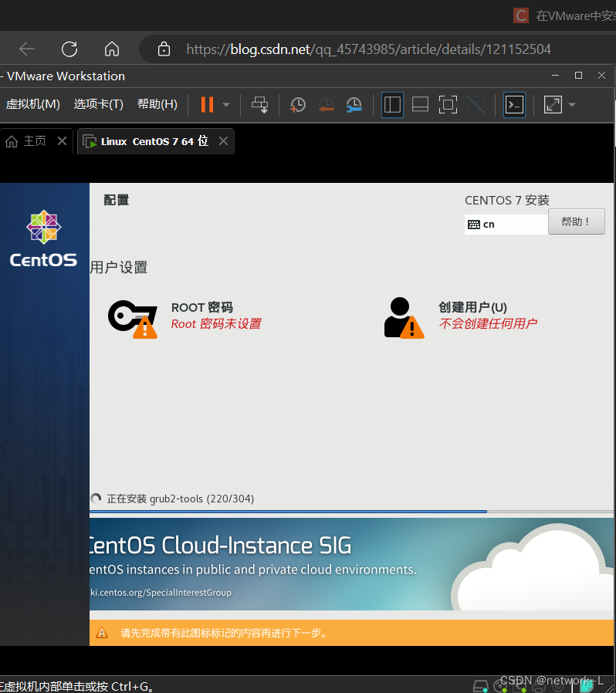Click "Root 密码未设置" status text
616x693 pixels.
click(216, 323)
